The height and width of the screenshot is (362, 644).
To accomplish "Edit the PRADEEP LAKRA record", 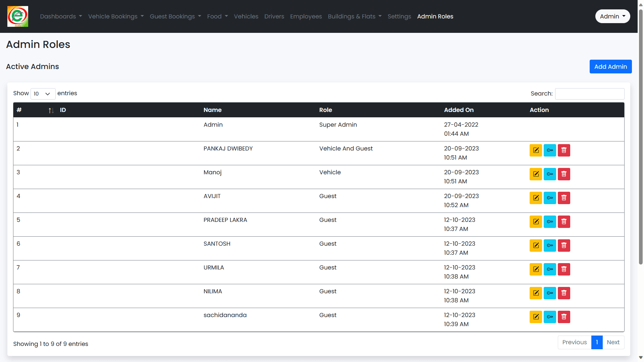I will (535, 222).
